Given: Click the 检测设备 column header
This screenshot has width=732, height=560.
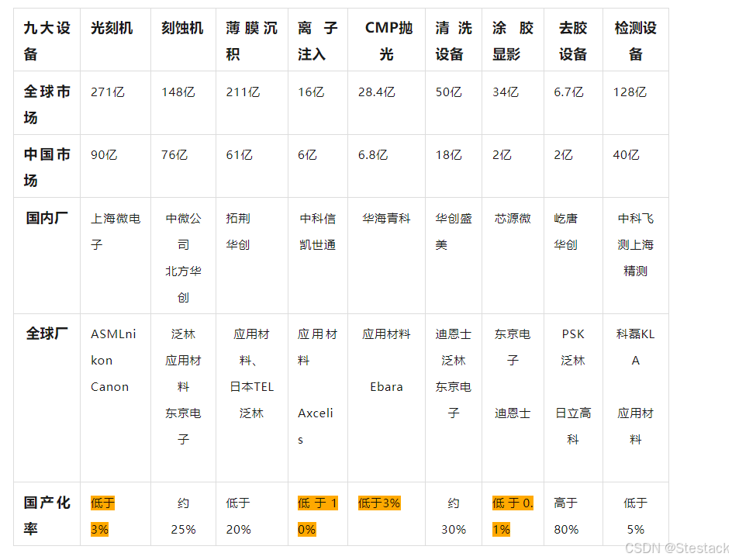Looking at the screenshot, I should point(635,41).
